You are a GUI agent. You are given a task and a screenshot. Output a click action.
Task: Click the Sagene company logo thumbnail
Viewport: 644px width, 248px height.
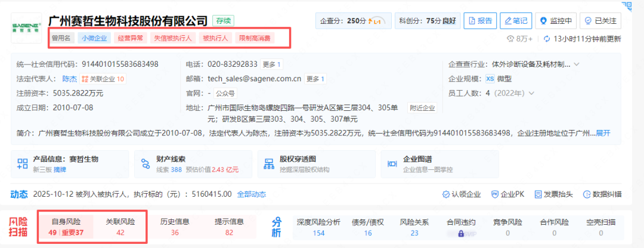click(x=26, y=28)
